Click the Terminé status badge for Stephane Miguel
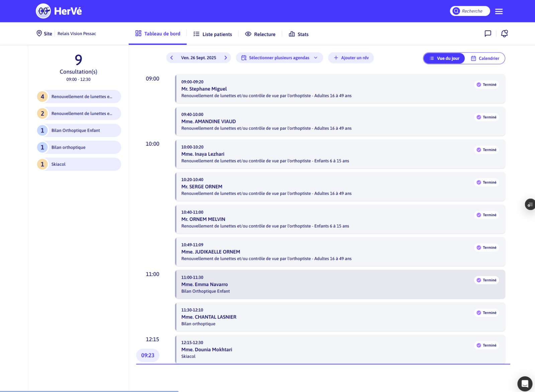 click(x=487, y=85)
